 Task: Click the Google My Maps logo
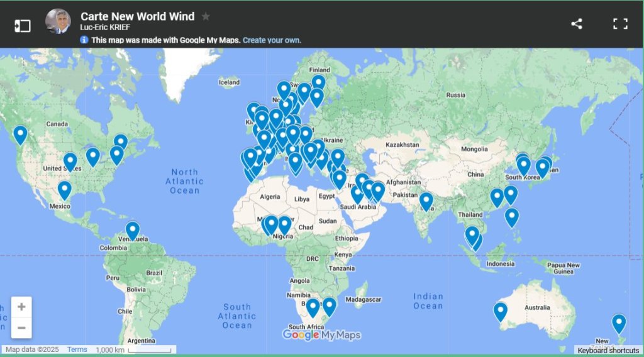click(x=321, y=335)
